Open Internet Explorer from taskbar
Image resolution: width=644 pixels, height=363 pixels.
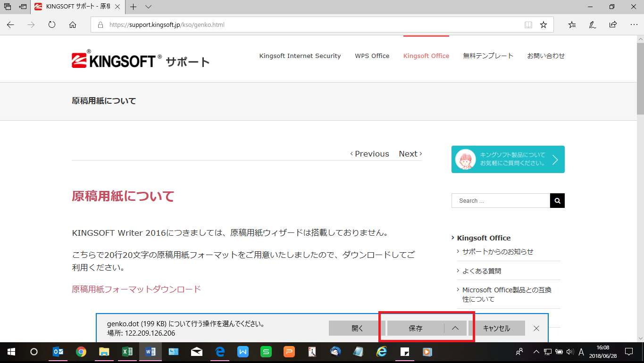(x=382, y=352)
